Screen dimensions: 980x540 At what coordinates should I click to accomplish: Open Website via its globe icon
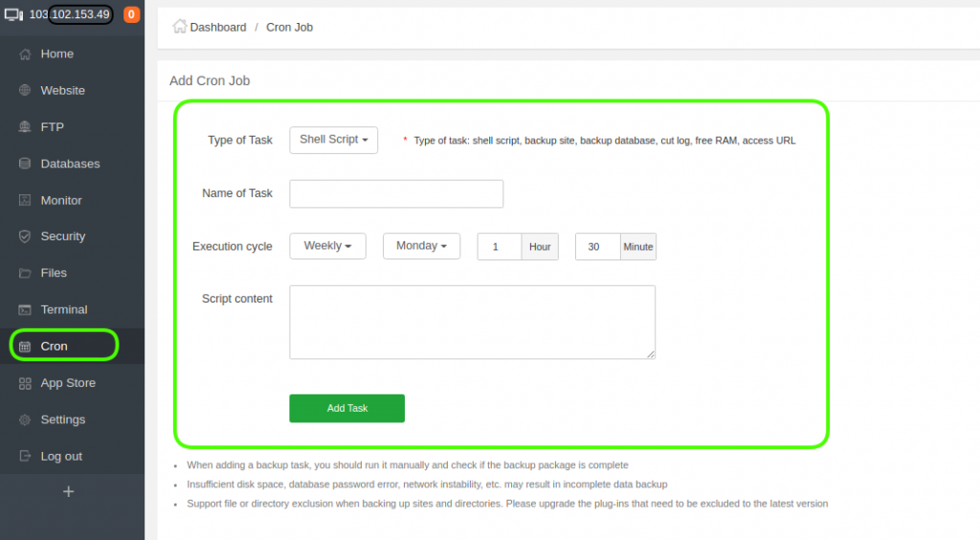point(25,91)
